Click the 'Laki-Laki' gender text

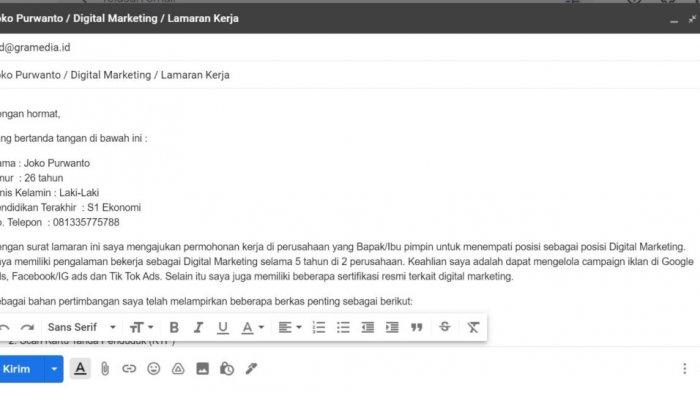click(79, 193)
